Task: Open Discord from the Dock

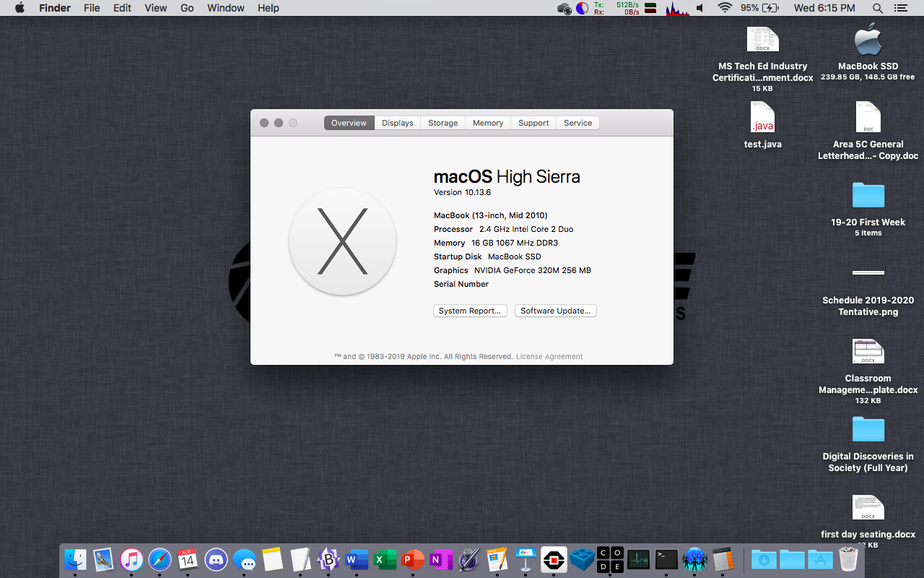Action: pos(216,559)
